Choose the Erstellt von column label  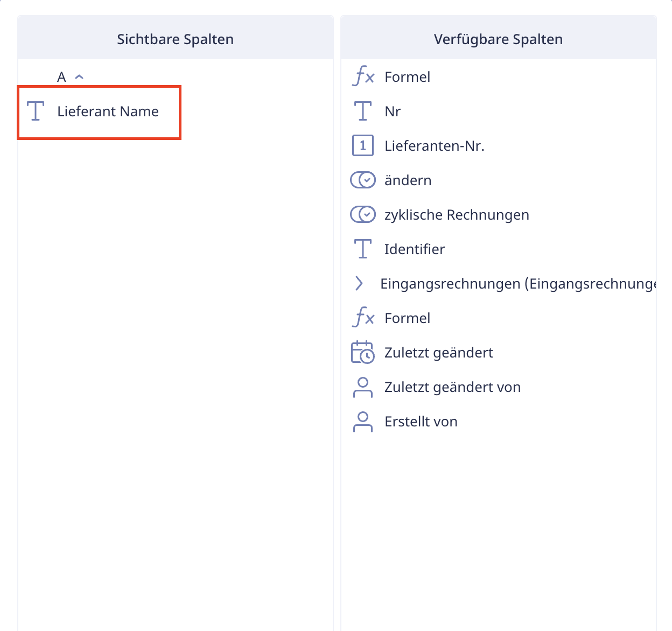click(421, 422)
